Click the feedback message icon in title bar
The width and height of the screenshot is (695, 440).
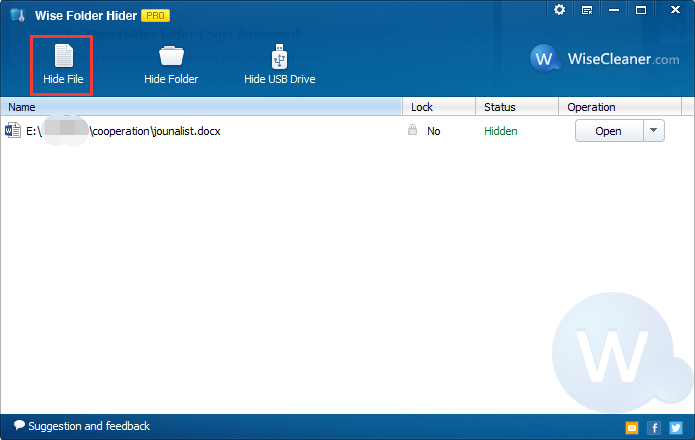click(587, 10)
